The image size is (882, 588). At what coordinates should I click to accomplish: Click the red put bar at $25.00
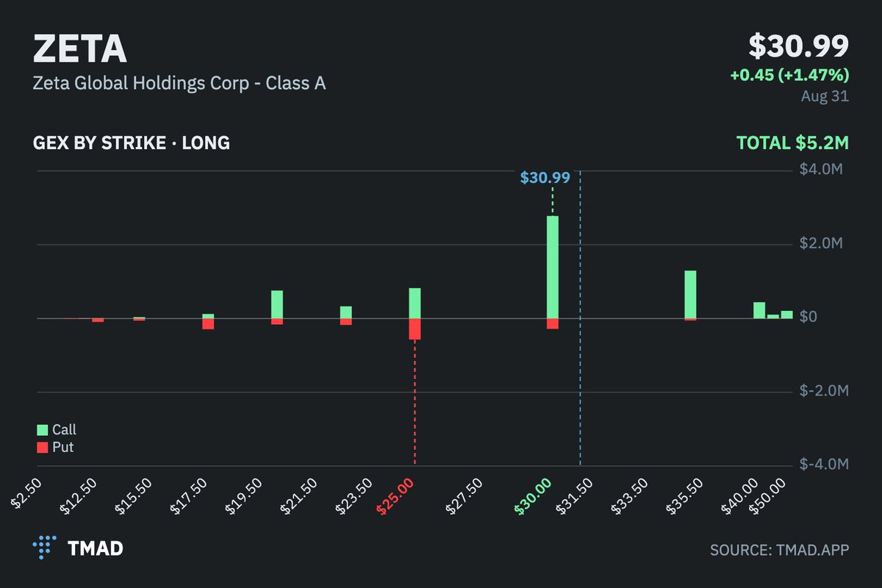point(415,329)
